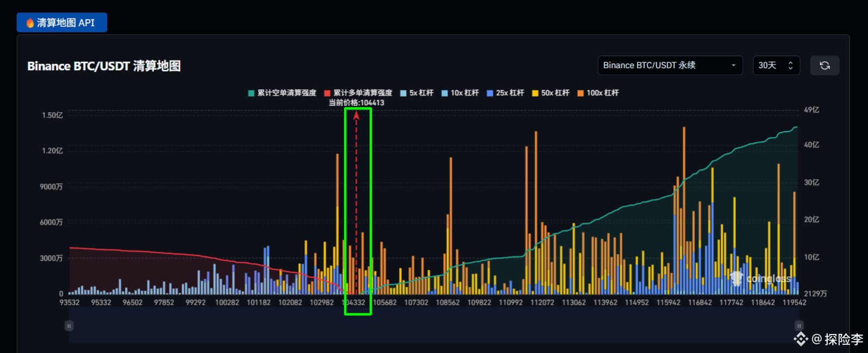Image resolution: width=868 pixels, height=353 pixels.
Task: Click the zoom range slider track
Action: coord(434,326)
